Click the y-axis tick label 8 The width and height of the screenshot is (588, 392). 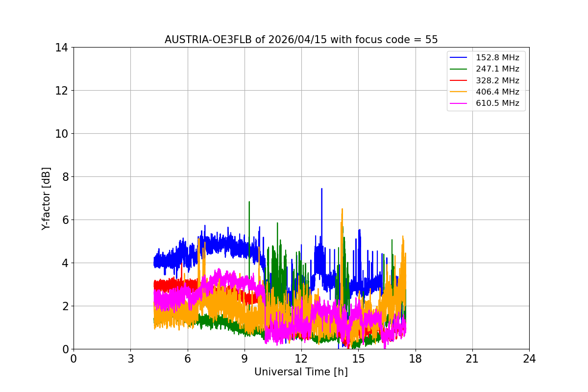[x=65, y=177]
